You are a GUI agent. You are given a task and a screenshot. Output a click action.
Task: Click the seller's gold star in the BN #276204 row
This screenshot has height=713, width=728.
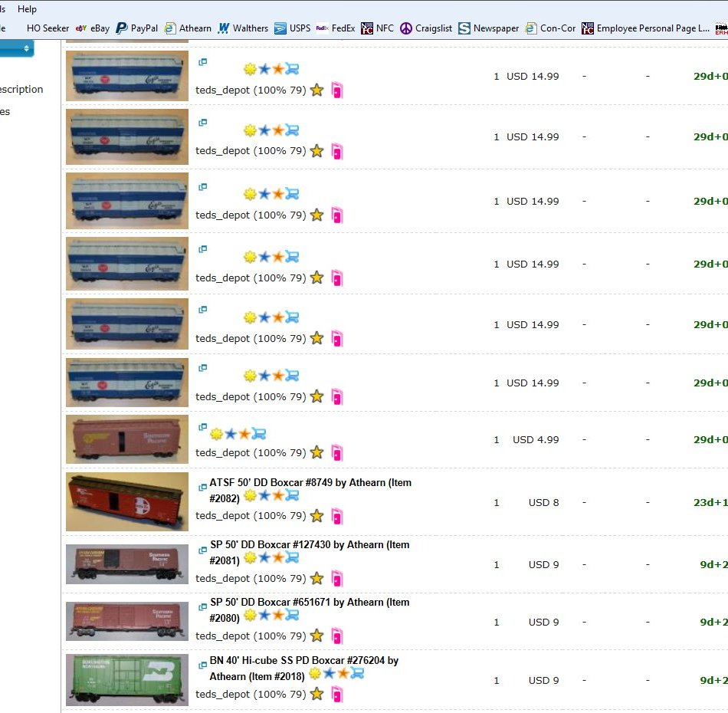[317, 694]
